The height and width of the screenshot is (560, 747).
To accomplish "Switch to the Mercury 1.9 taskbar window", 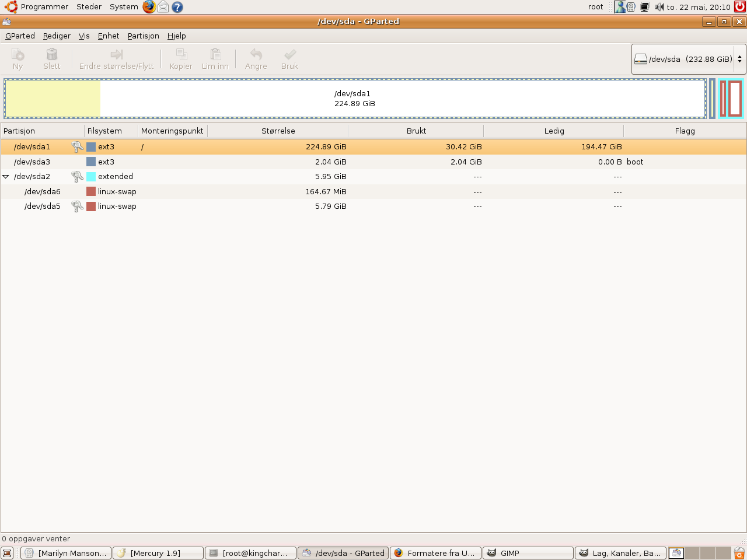I will tap(158, 553).
